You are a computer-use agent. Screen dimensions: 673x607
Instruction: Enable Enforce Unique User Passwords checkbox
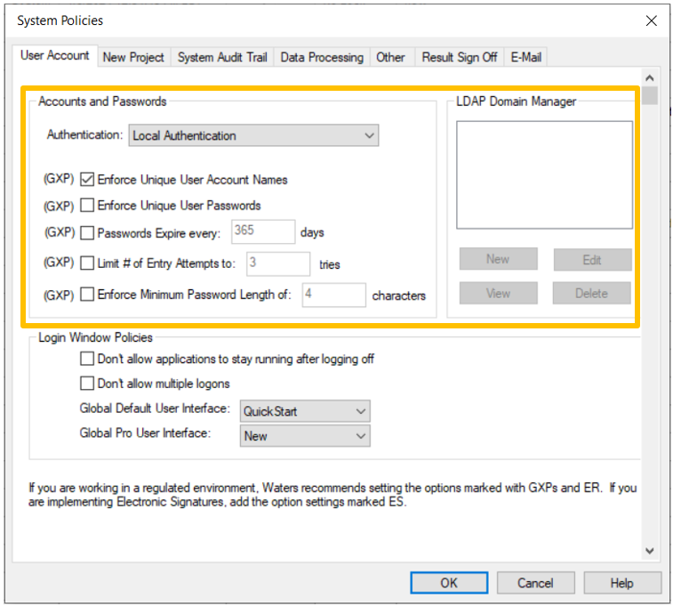[88, 206]
